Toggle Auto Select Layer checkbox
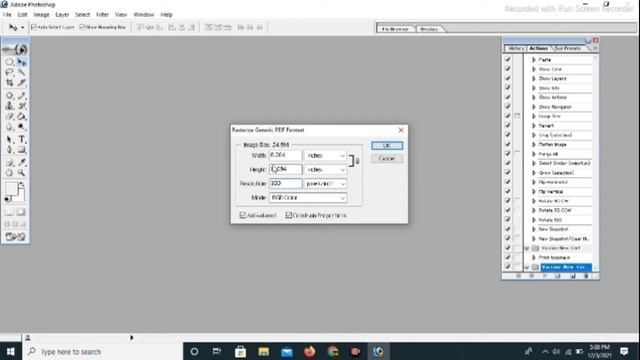The image size is (640, 360). (34, 27)
